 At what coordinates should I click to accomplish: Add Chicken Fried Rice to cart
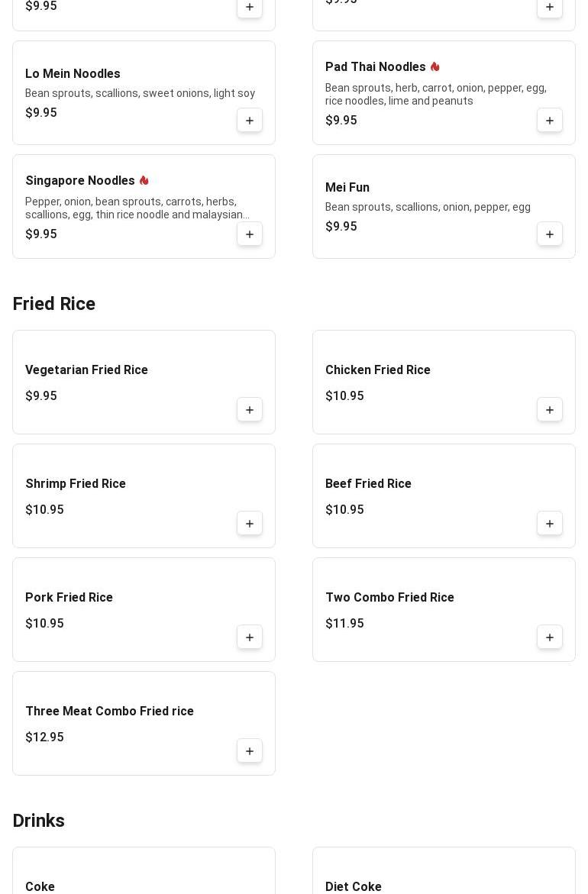[550, 410]
